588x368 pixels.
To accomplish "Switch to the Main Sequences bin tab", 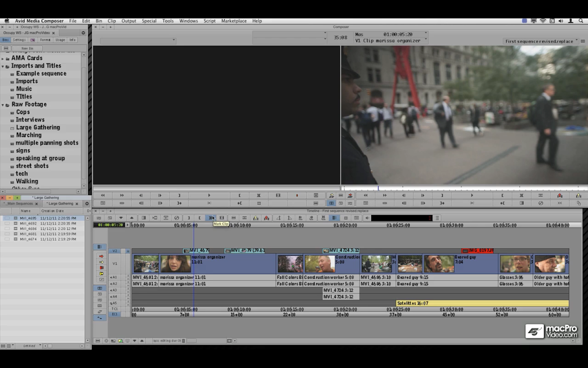I will tap(20, 203).
